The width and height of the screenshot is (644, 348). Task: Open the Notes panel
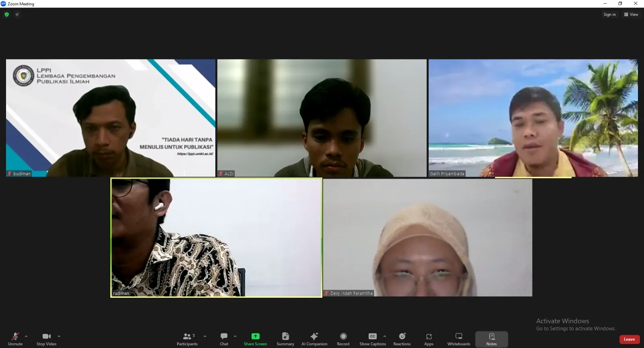[491, 339]
